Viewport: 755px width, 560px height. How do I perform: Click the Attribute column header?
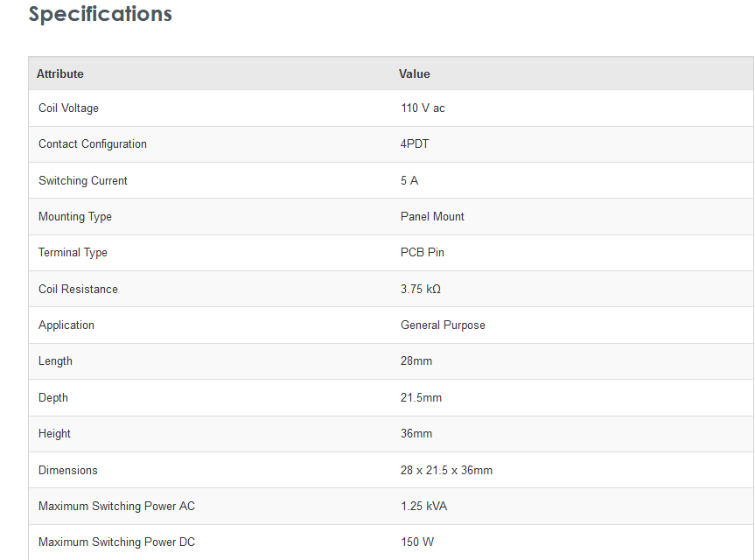click(60, 74)
